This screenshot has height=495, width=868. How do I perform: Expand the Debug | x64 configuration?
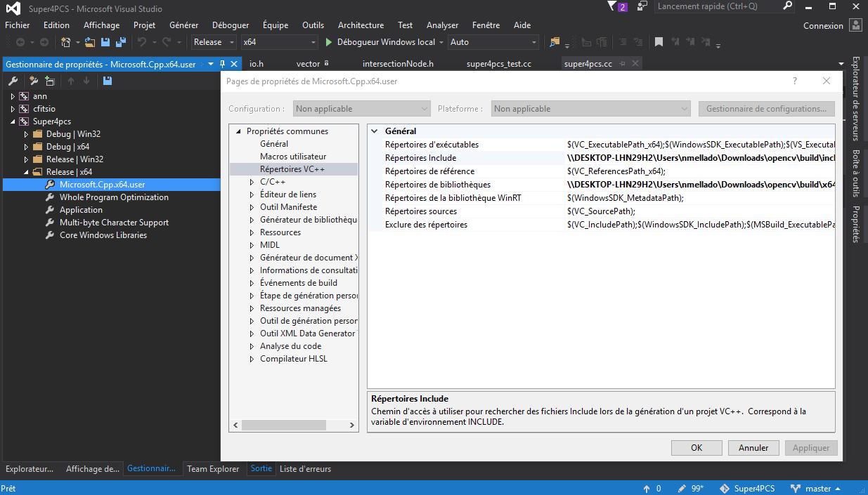coord(27,147)
